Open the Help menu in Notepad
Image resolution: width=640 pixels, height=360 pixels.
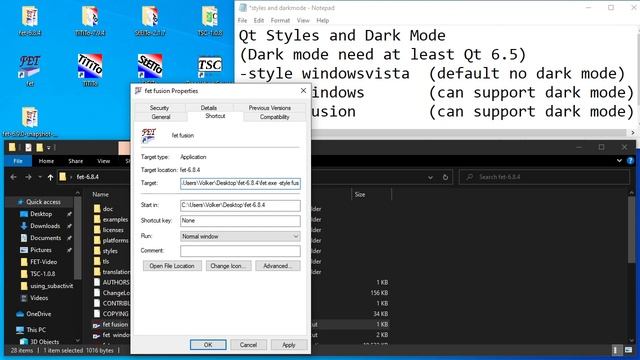pyautogui.click(x=322, y=20)
